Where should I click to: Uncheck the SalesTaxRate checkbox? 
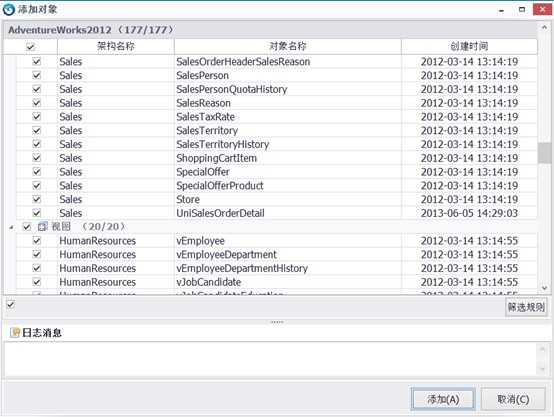coord(36,117)
